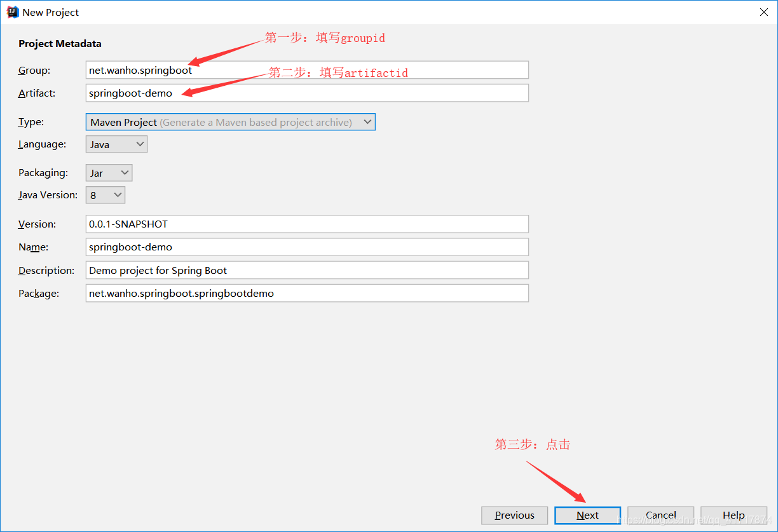The image size is (778, 532).
Task: Open the Java Version dropdown set to 8
Action: pyautogui.click(x=106, y=195)
